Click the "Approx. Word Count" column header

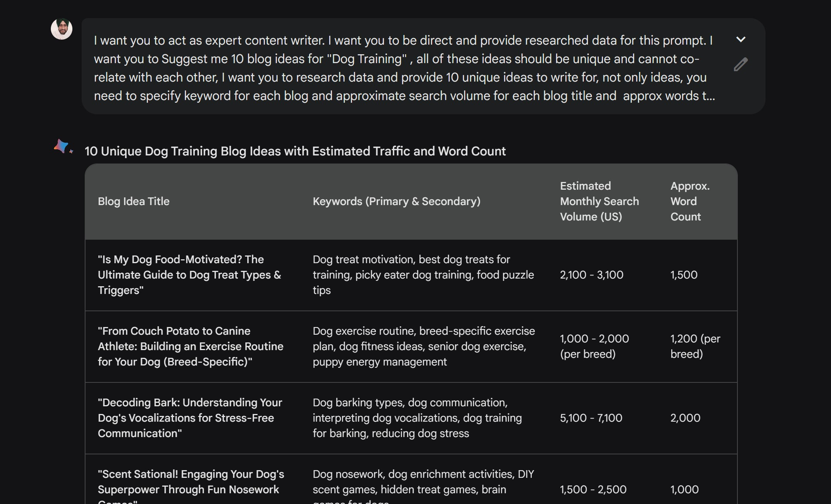click(x=690, y=201)
